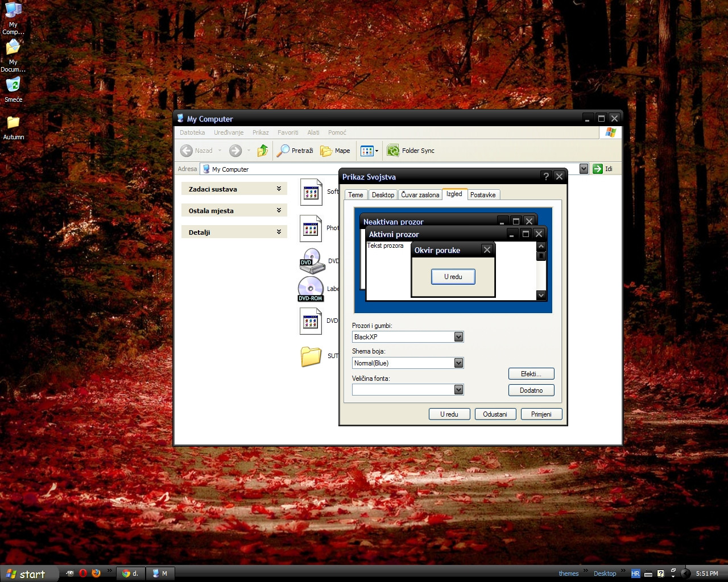The image size is (728, 582).
Task: Click the Dodatno button
Action: point(531,390)
